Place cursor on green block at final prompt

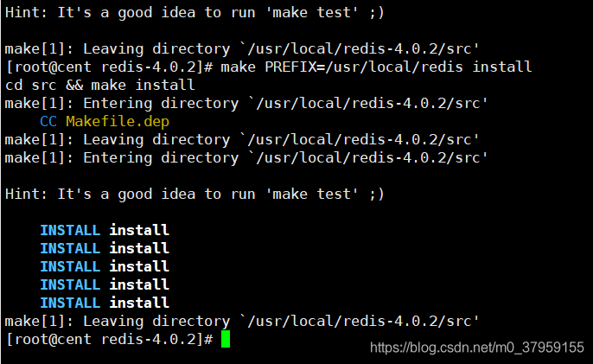tap(226, 339)
